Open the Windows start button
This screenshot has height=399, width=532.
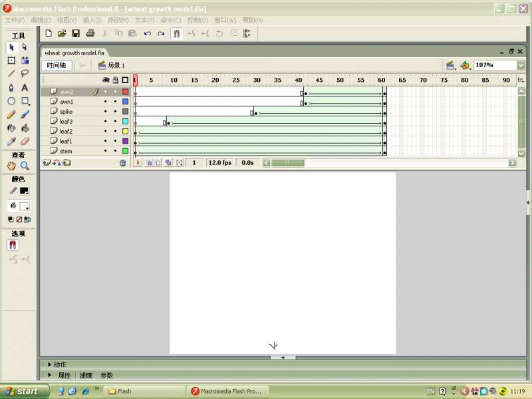(x=24, y=391)
